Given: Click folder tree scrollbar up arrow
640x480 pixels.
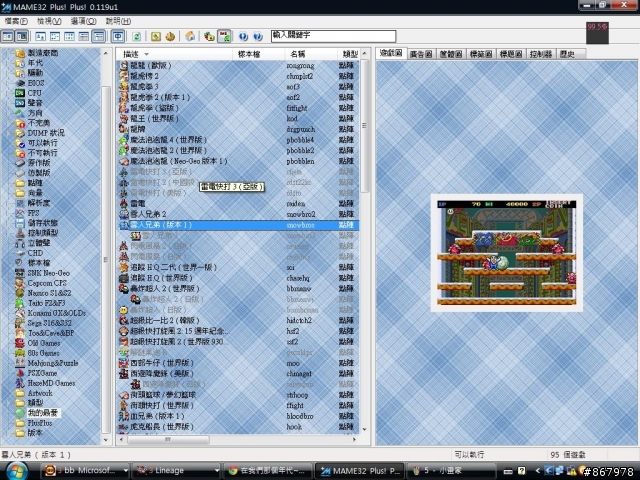Looking at the screenshot, I should click(x=106, y=53).
